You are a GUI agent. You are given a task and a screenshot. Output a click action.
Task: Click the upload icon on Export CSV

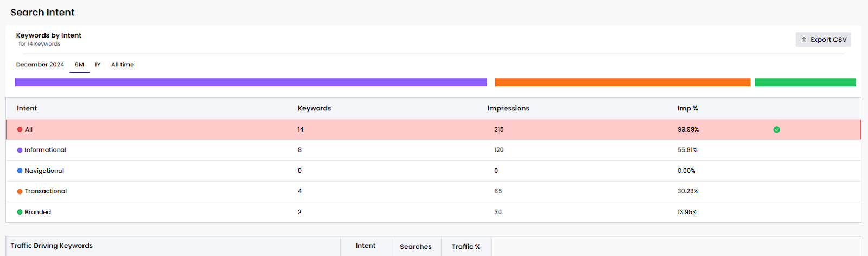coord(804,40)
